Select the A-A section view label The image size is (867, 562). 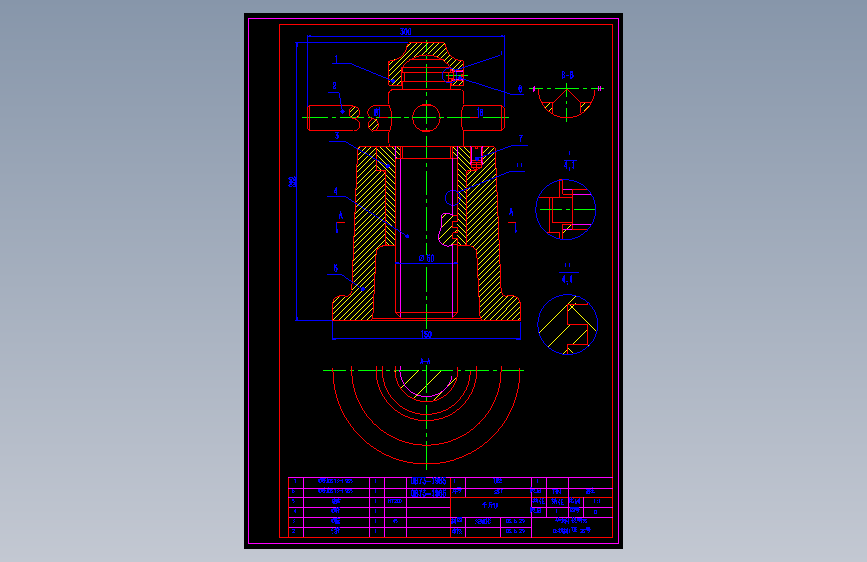pos(425,361)
